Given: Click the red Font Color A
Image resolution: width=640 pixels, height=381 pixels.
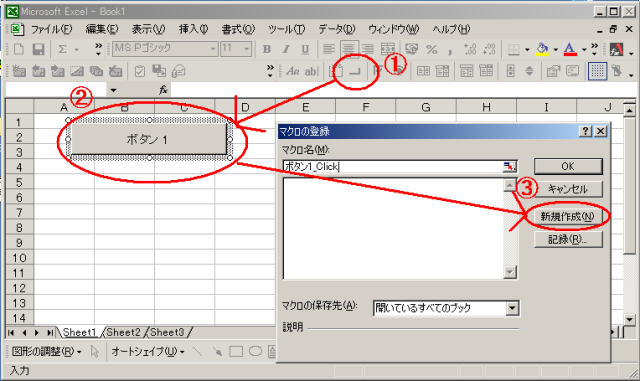Looking at the screenshot, I should pyautogui.click(x=570, y=49).
